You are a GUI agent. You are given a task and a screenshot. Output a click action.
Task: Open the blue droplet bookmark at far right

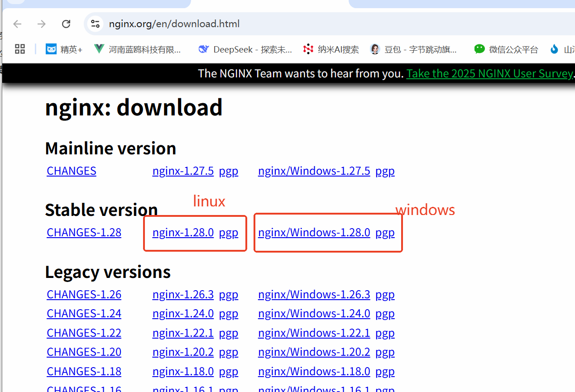[x=562, y=49]
